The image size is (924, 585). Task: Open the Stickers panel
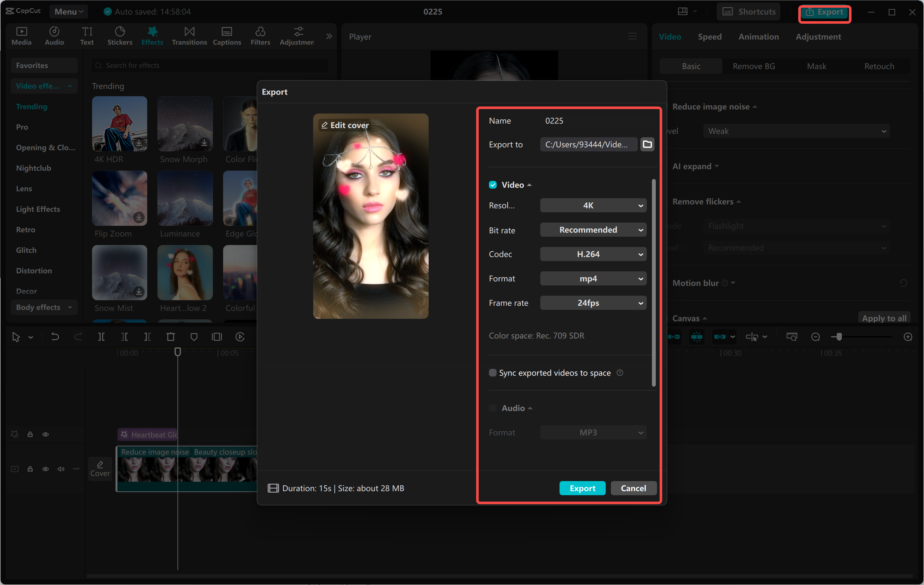coord(120,36)
